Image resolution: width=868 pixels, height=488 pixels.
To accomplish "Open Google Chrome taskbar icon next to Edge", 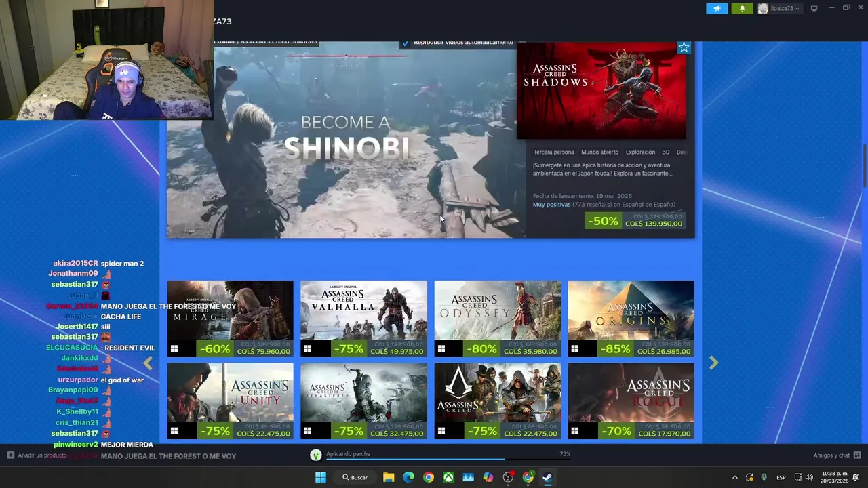I will pos(429,477).
